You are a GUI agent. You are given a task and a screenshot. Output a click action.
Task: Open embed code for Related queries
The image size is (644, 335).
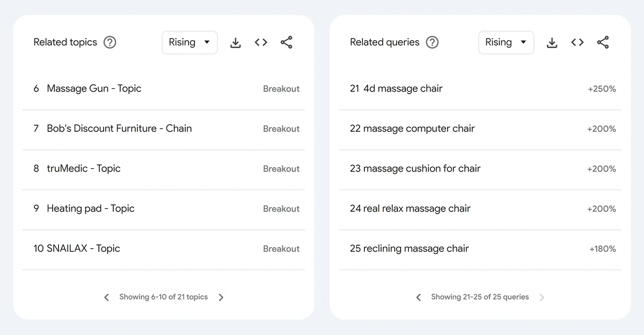click(x=577, y=42)
